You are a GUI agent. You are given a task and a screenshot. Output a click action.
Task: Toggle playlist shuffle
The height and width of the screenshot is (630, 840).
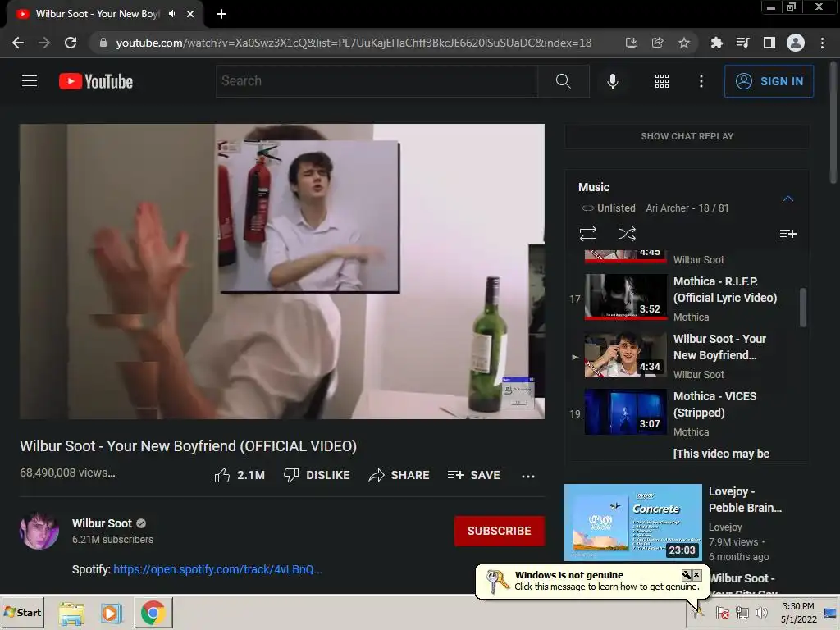(x=627, y=234)
